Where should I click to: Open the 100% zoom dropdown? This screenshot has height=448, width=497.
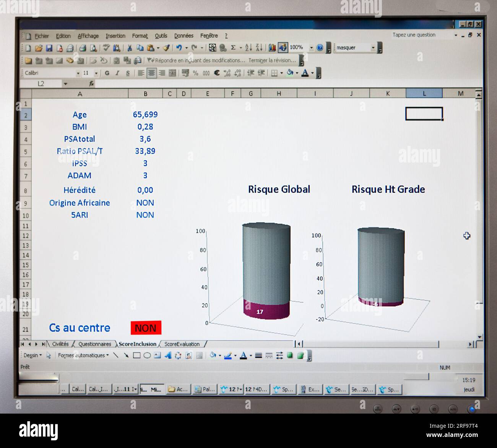pyautogui.click(x=311, y=48)
